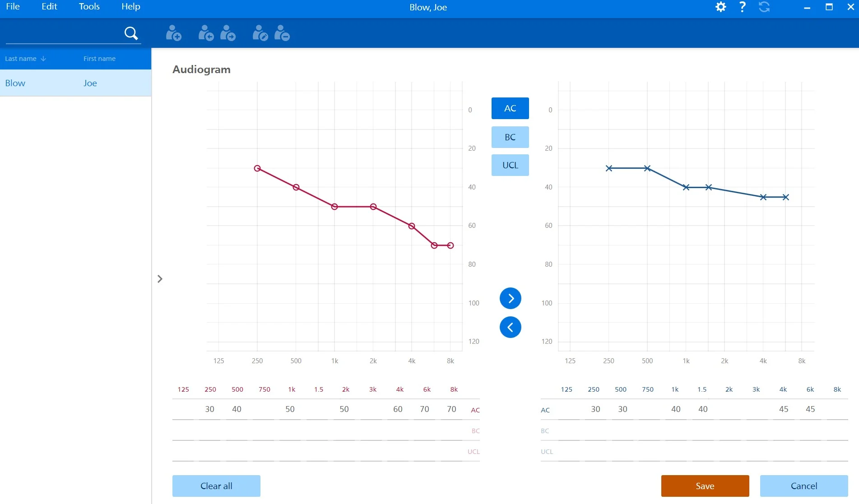Viewport: 859px width, 504px height.
Task: Open the File menu
Action: pos(13,6)
